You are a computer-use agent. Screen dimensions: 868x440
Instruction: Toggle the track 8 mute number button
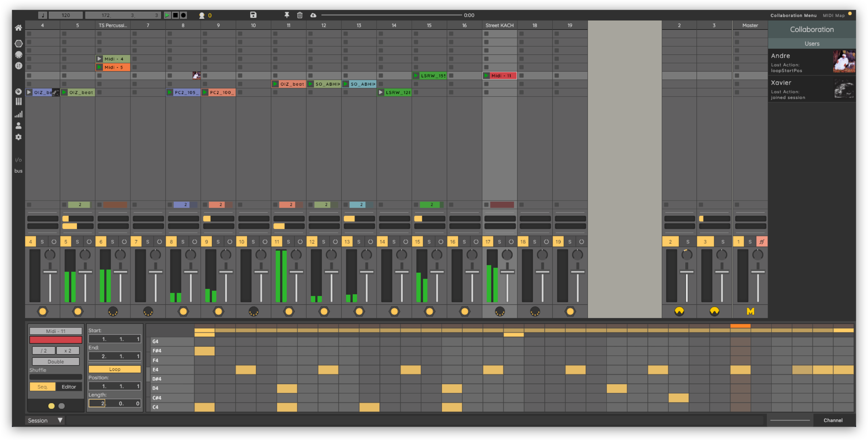pos(171,242)
